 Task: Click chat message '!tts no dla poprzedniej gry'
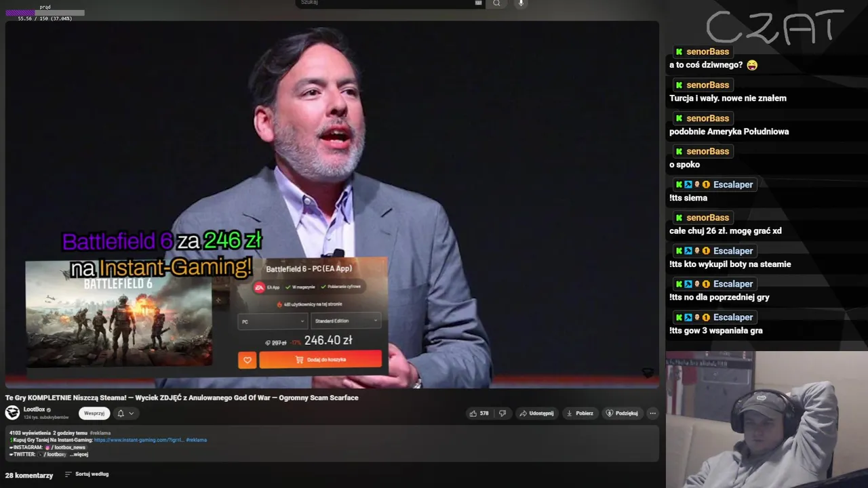719,298
